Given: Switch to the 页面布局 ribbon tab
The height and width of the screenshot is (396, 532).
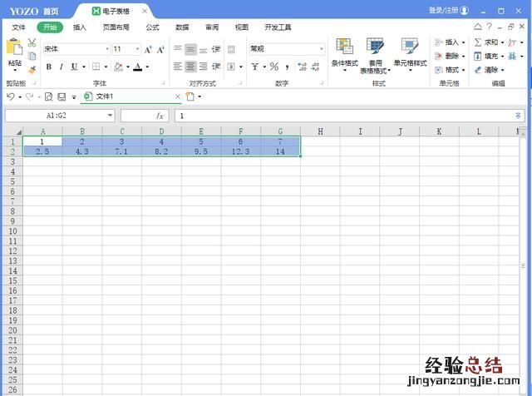Looking at the screenshot, I should (x=116, y=27).
